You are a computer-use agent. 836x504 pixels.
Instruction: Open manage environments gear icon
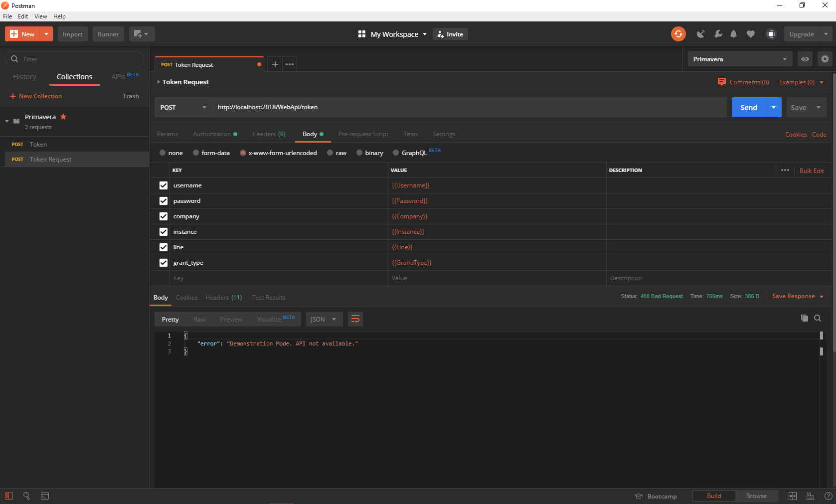[x=825, y=59]
